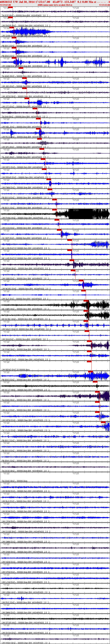Click the red pick marker above TA E04D label

pos(97,392)
